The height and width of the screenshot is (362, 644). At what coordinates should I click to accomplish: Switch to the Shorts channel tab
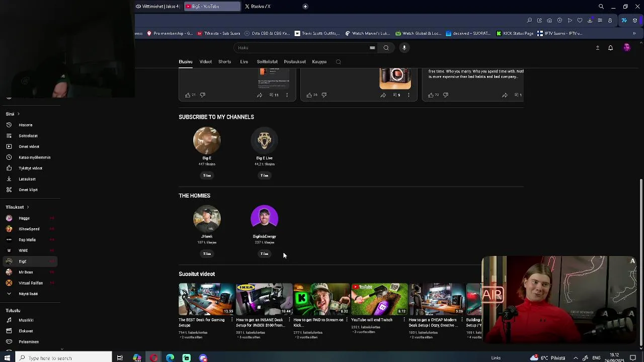click(224, 62)
